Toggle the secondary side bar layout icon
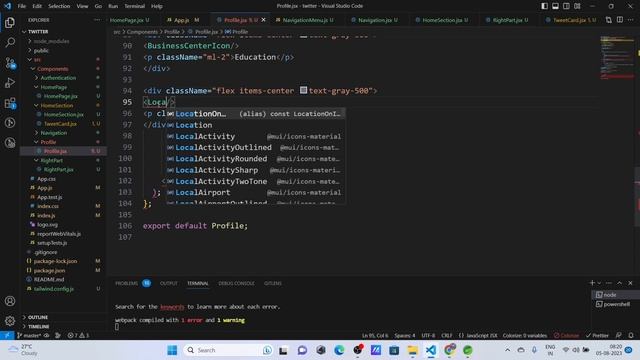 click(567, 6)
